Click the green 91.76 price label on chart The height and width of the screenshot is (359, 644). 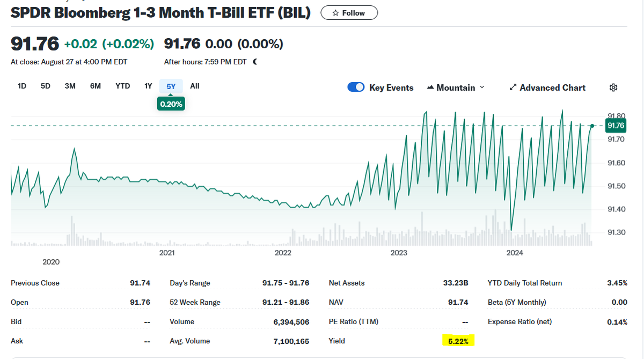[x=615, y=126]
